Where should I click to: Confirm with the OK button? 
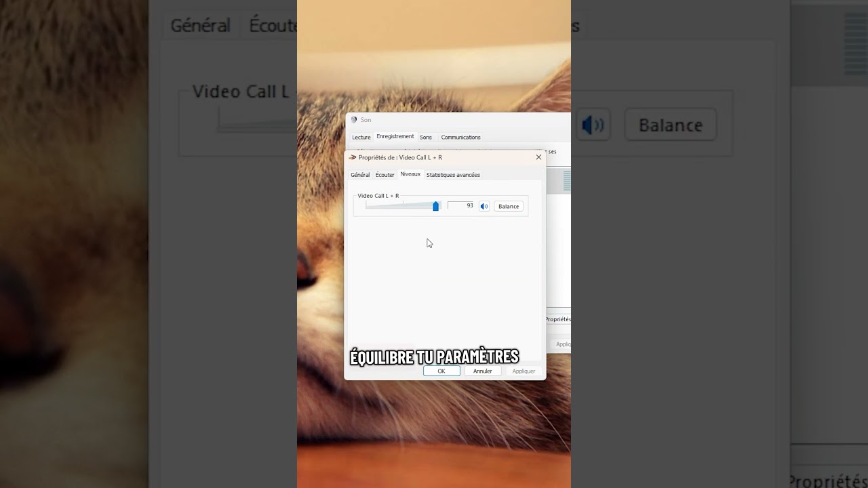pos(441,371)
